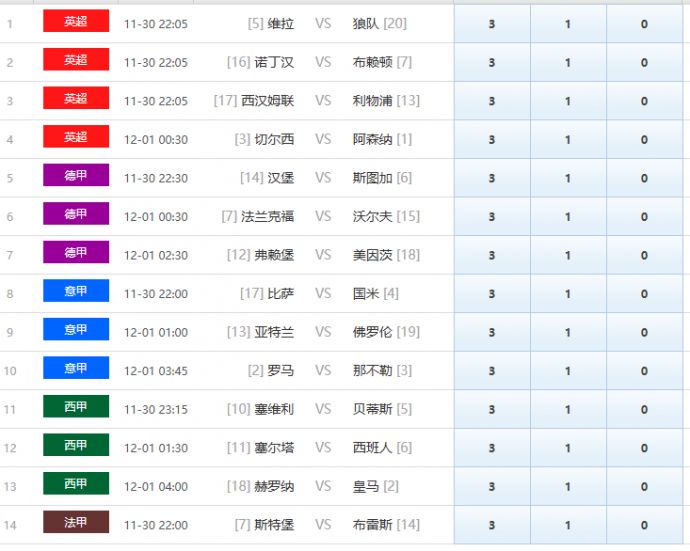Select option 1 for 赫罗纳 vs 皇马

point(568,487)
